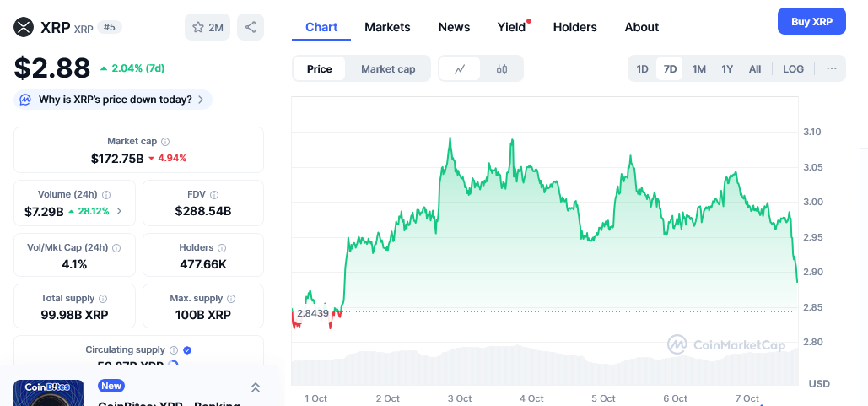The image size is (868, 406).
Task: Enable LOG scale on chart
Action: coord(793,69)
